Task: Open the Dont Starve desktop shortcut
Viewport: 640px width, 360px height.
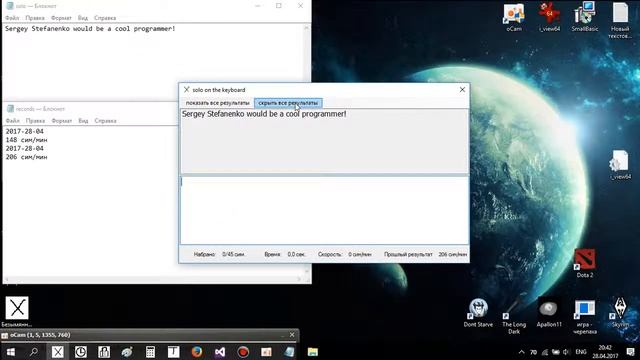Action: (478, 313)
